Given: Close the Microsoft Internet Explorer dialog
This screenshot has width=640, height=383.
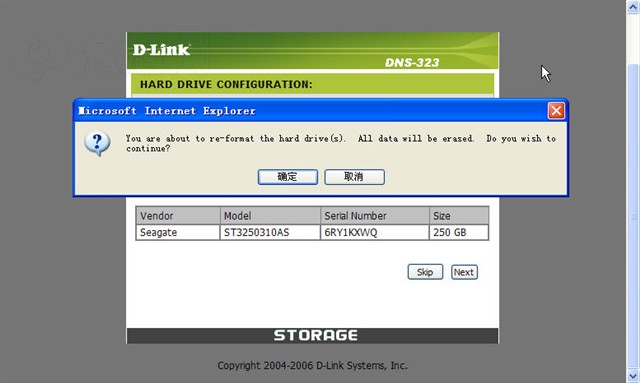Looking at the screenshot, I should 556,111.
